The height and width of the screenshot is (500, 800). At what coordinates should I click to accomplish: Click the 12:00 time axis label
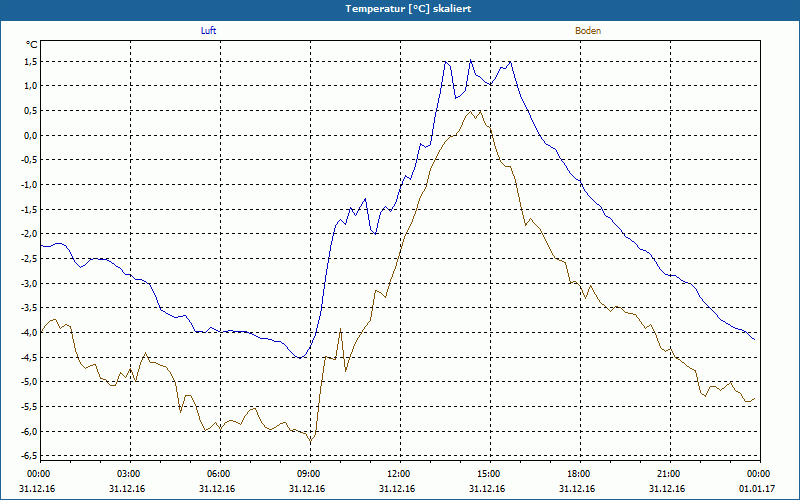tap(401, 474)
